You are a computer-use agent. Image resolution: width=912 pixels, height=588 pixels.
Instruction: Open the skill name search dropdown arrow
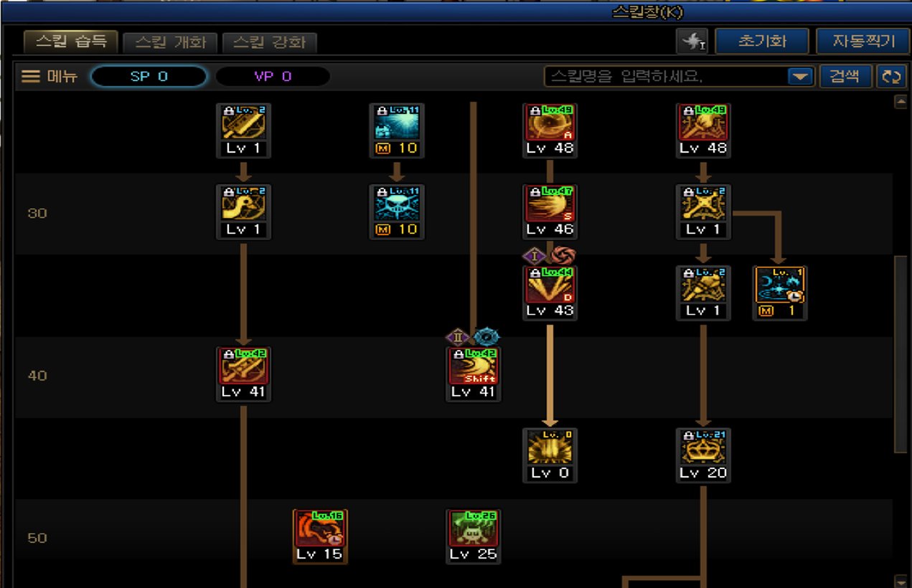pos(800,77)
